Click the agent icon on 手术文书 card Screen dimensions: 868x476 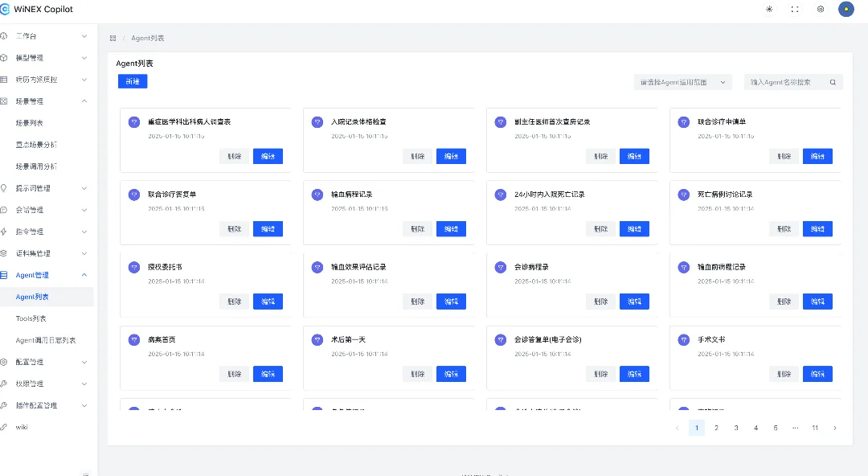pyautogui.click(x=684, y=339)
